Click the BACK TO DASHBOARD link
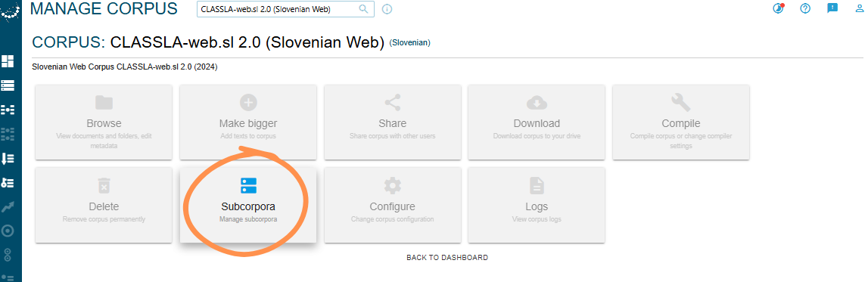 (447, 258)
